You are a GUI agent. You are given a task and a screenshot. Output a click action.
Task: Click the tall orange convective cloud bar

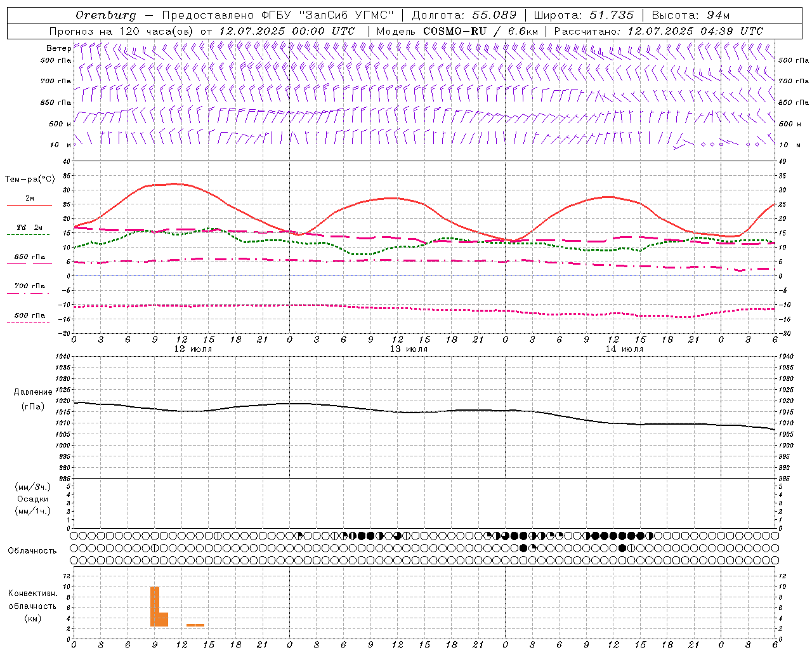point(155,606)
